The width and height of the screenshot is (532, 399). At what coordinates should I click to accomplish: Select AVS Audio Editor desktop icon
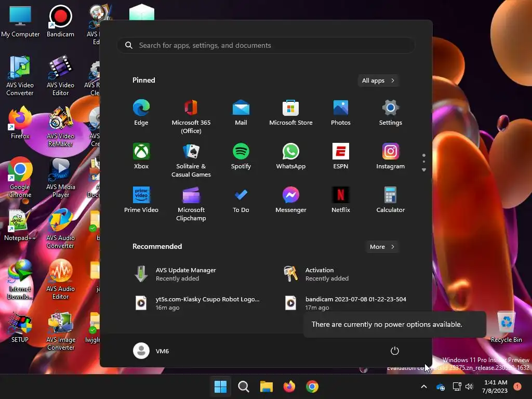point(60,280)
